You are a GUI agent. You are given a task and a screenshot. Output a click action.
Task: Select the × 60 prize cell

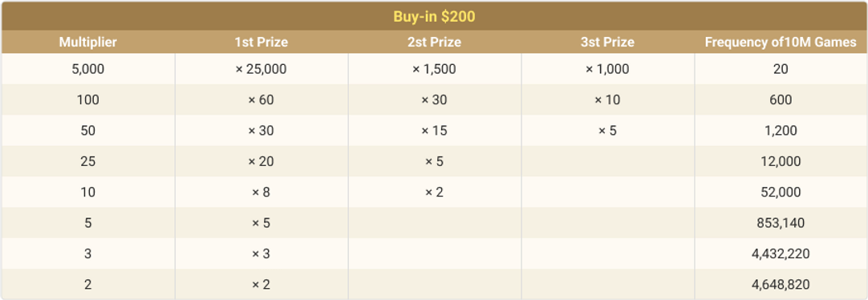262,100
